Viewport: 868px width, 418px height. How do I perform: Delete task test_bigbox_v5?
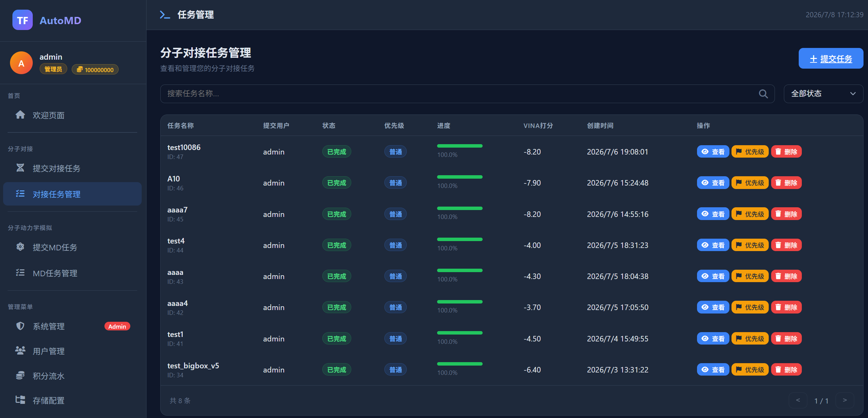786,369
